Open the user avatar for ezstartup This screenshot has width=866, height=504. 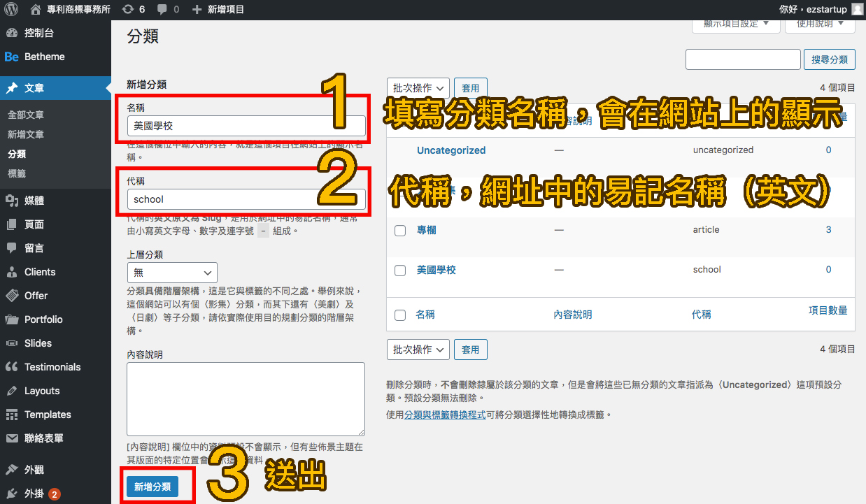click(x=857, y=10)
